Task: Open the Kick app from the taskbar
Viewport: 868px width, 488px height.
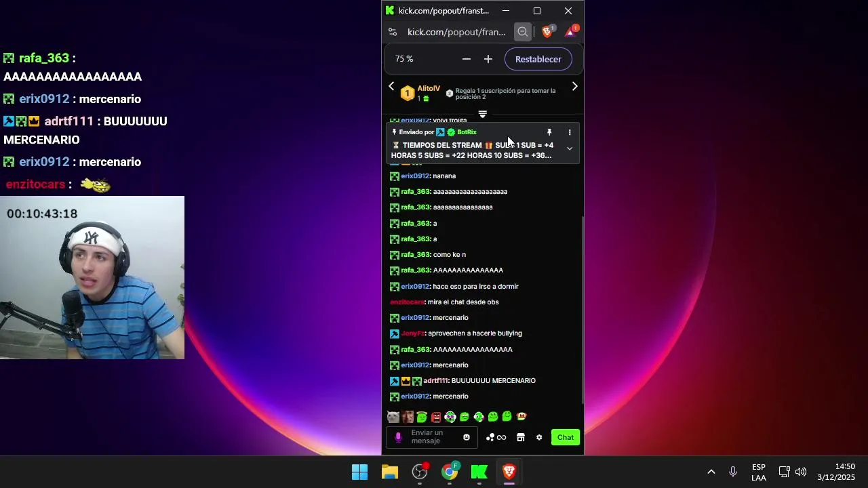Action: (479, 472)
